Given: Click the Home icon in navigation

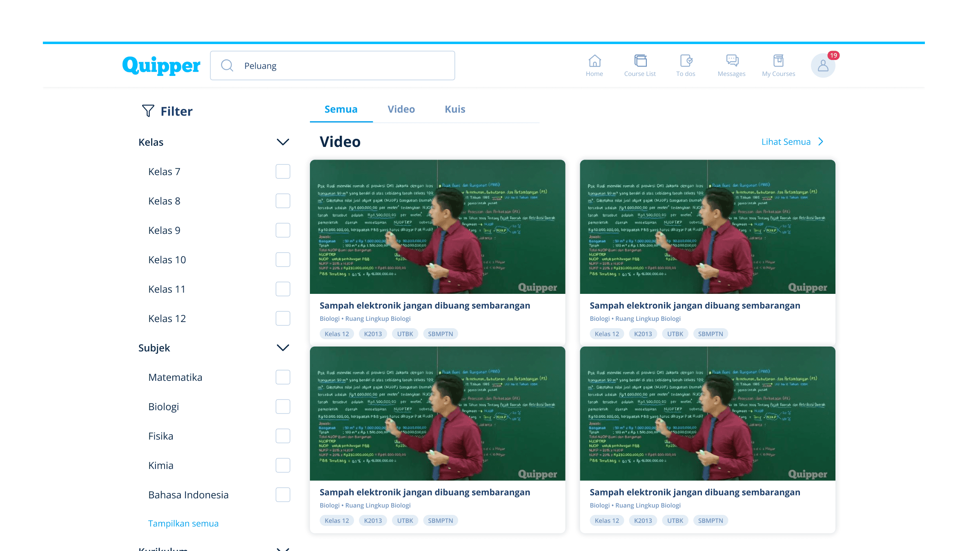Looking at the screenshot, I should click(595, 61).
